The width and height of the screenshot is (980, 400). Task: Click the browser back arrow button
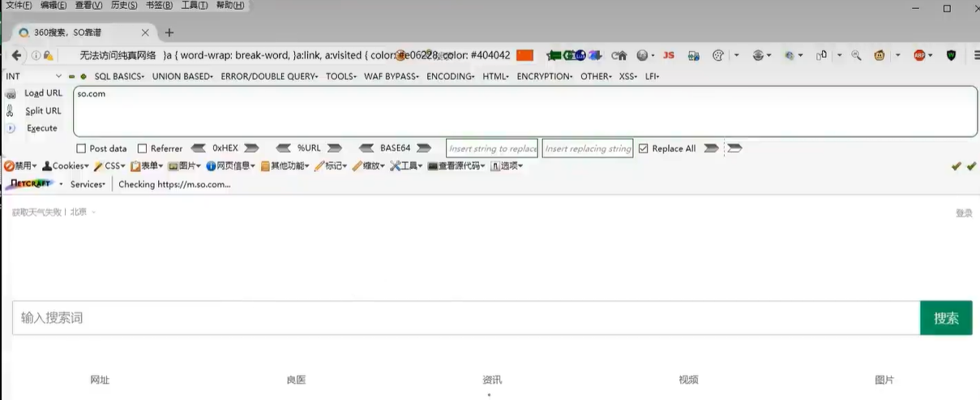[x=16, y=55]
